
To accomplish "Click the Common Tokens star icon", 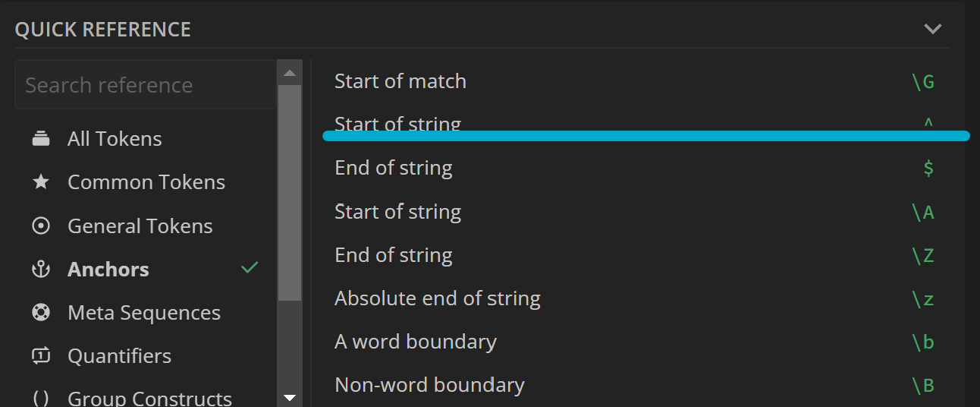I will pyautogui.click(x=41, y=182).
